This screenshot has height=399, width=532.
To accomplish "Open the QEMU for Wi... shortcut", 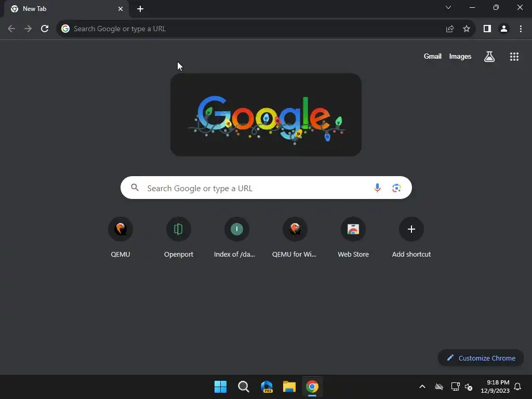I will 295,237.
